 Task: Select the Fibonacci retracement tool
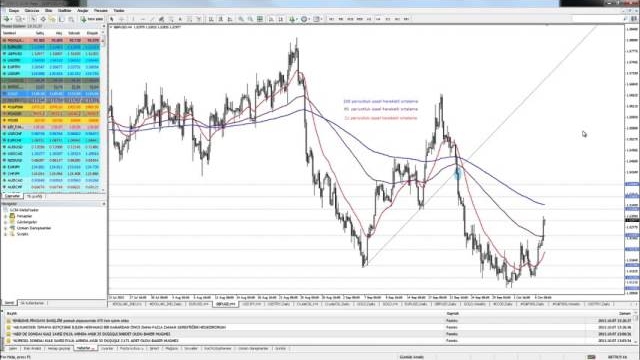coord(171,19)
